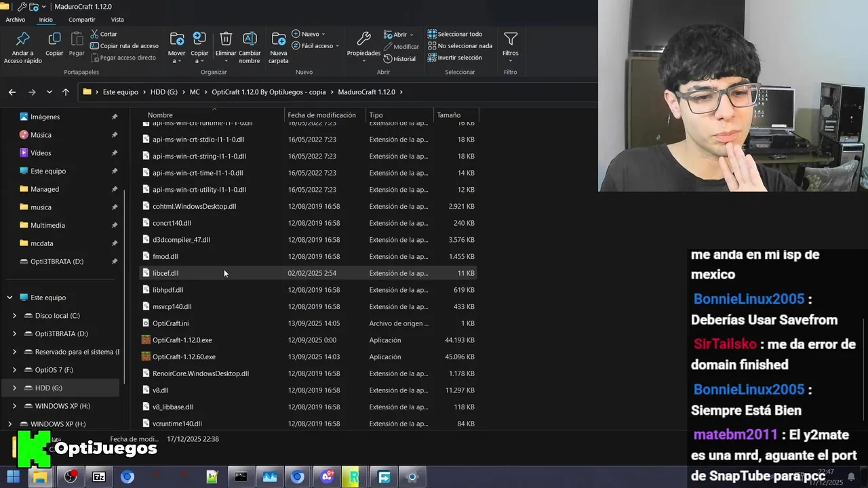
Task: Click Cortar in the ribbon
Action: pyautogui.click(x=103, y=34)
